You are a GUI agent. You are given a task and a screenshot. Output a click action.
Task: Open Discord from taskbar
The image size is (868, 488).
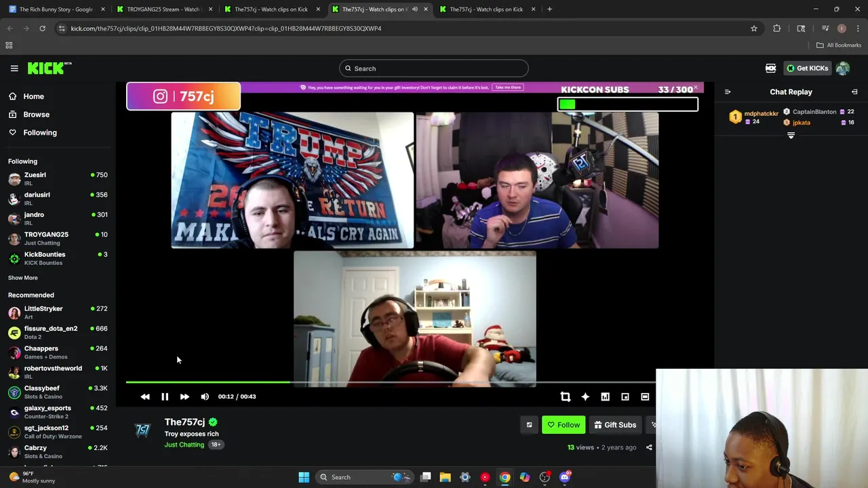coord(565,477)
